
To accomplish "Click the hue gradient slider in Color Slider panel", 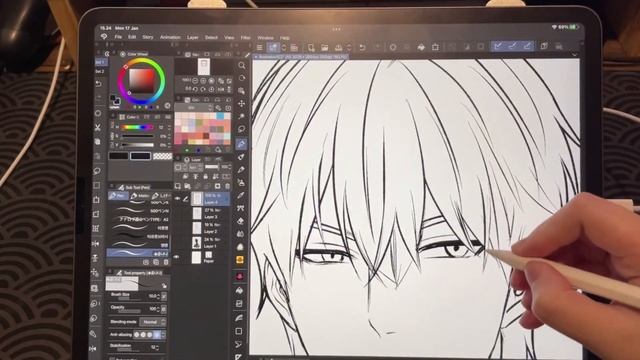I will [137, 127].
